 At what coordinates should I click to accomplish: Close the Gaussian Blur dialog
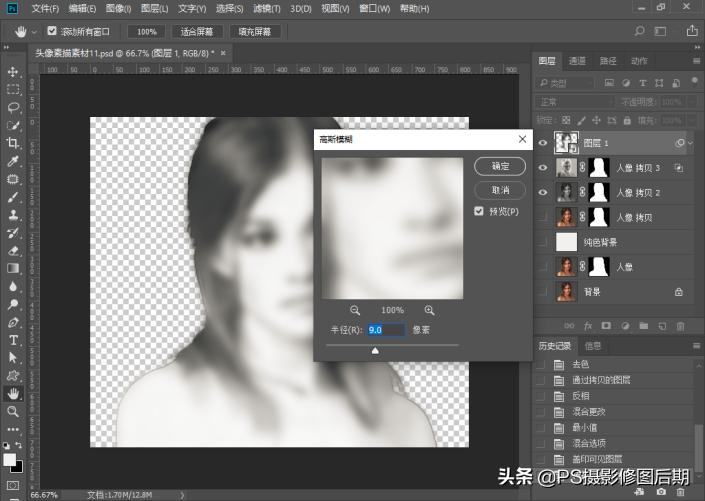(522, 139)
